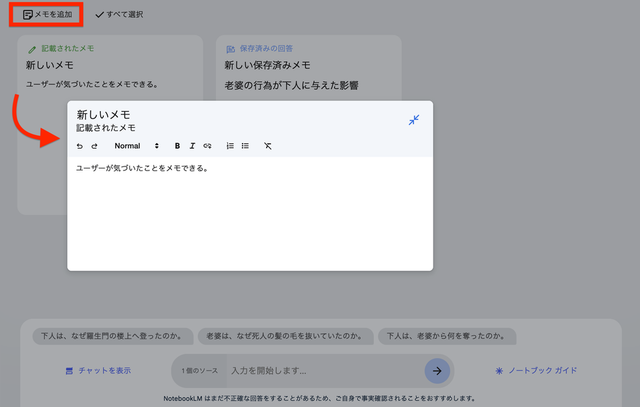Click the memo title 新しいメモ in editor
640x407 pixels.
point(104,114)
